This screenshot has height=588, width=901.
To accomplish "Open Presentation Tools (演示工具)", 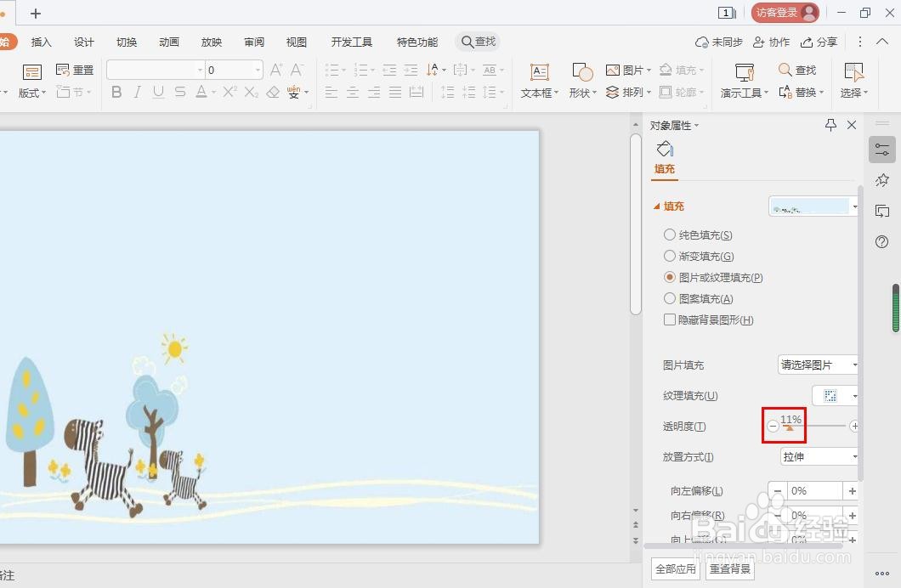I will tap(744, 81).
